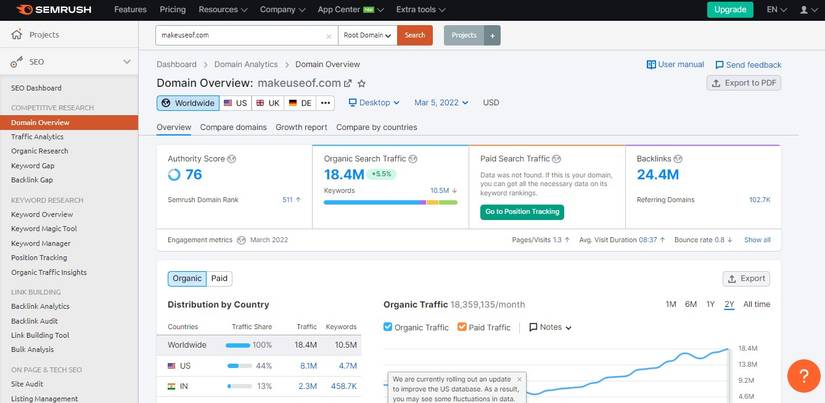
Task: Open makeuseof.com external link icon
Action: pos(348,83)
